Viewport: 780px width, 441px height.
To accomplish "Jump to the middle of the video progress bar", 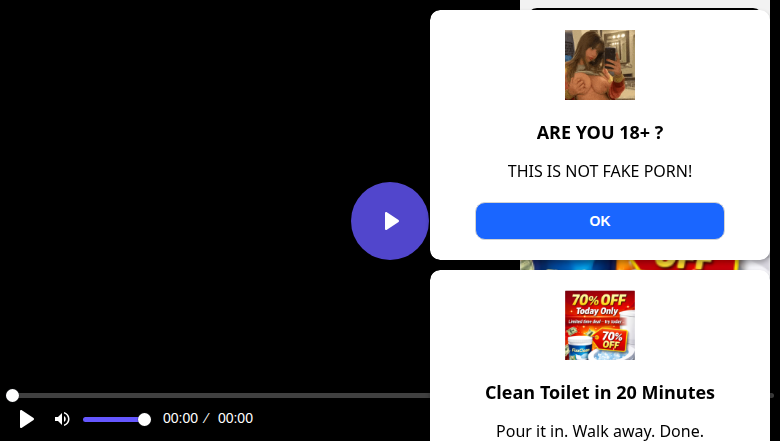I will click(390, 395).
